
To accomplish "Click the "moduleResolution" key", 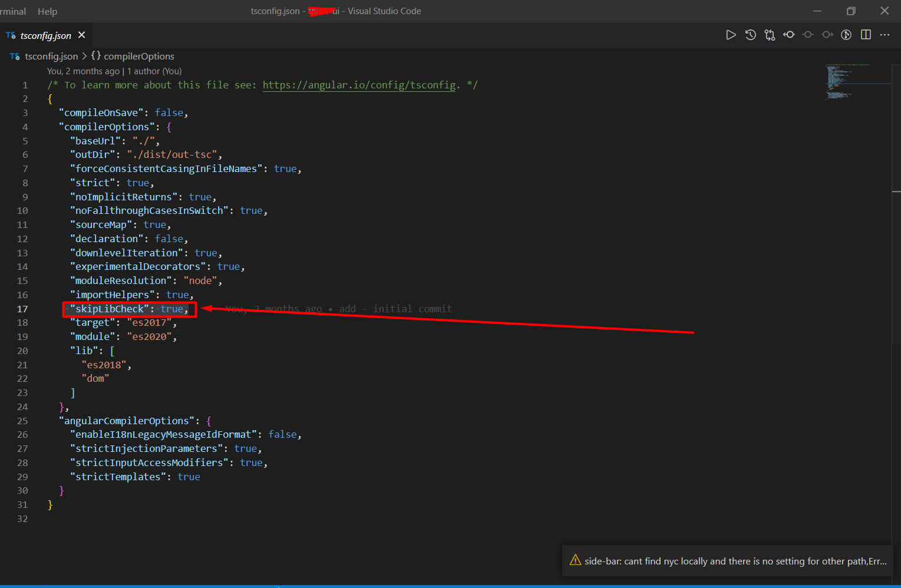I will [x=120, y=280].
